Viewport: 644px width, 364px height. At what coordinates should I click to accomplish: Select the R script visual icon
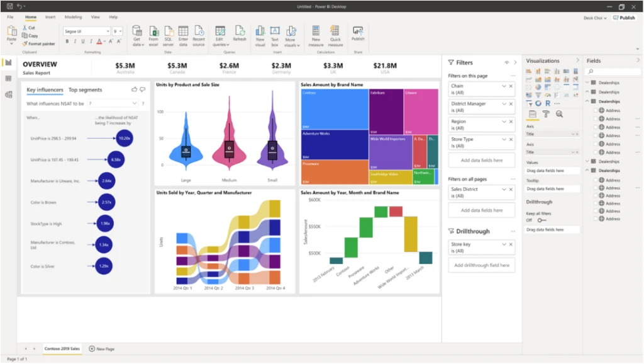548,103
